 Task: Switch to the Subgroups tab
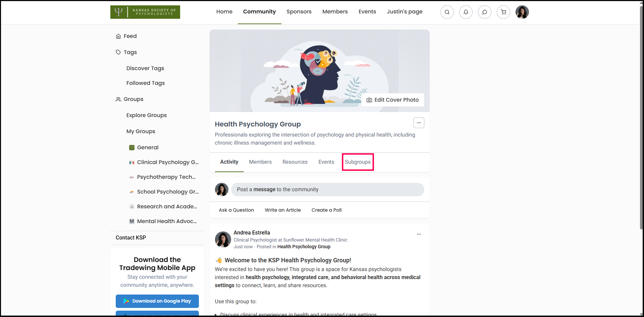pyautogui.click(x=358, y=162)
